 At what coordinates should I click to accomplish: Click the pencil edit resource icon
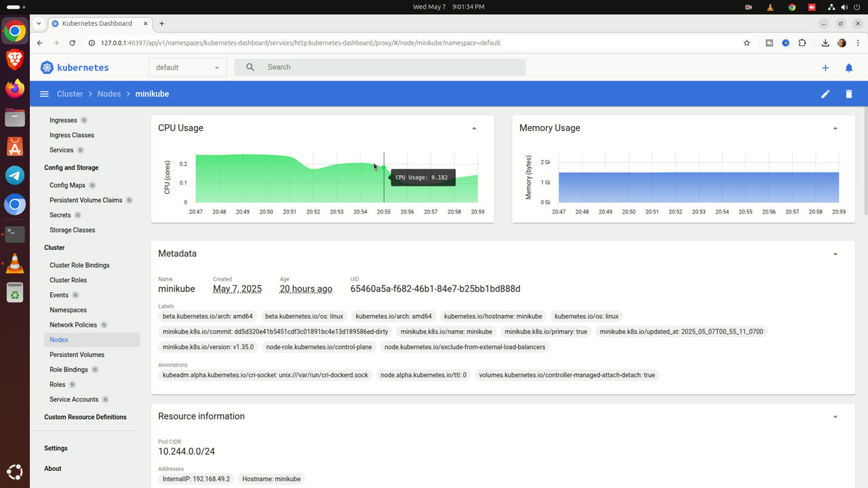click(825, 94)
